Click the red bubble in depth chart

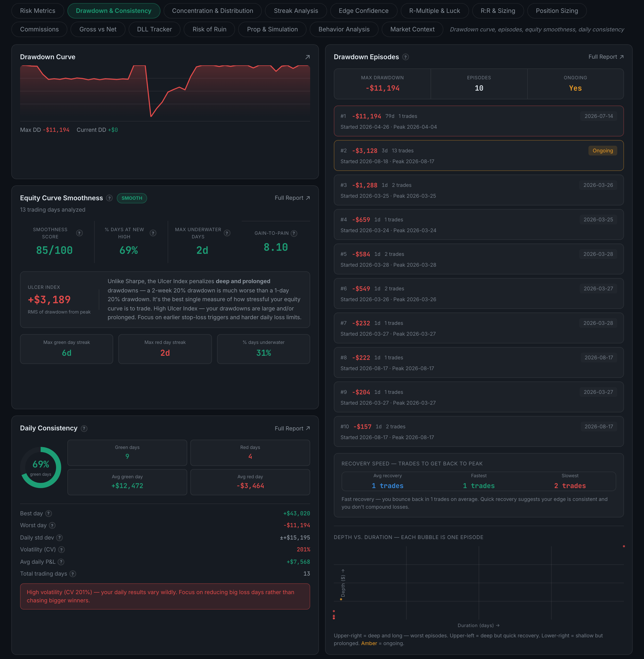coord(624,546)
